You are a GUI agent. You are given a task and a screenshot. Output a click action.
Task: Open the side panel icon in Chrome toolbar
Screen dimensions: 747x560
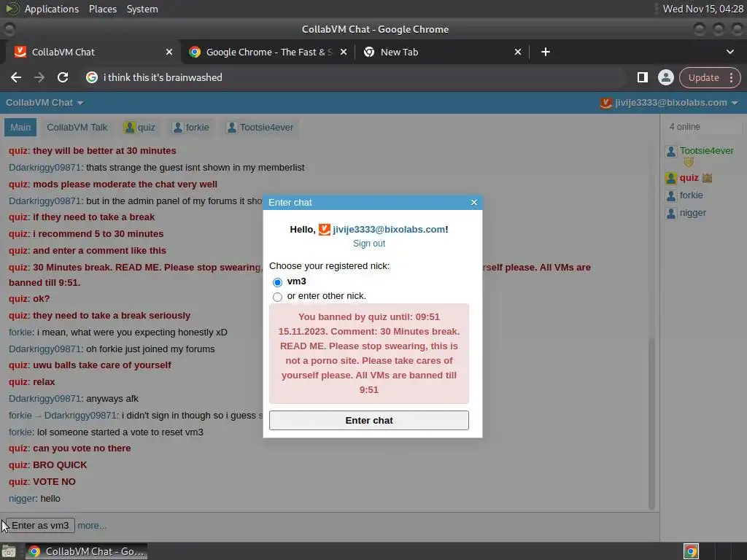click(x=642, y=77)
